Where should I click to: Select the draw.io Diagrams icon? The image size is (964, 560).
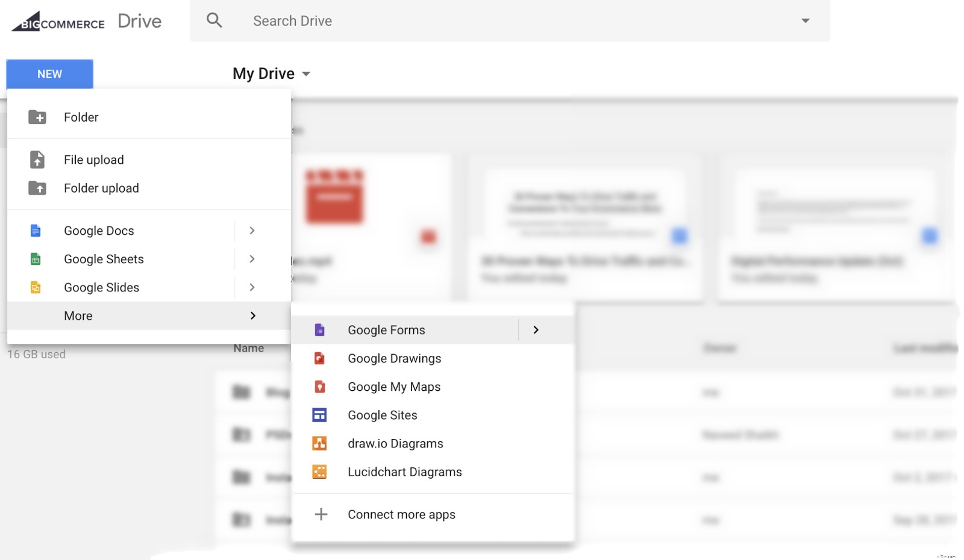pyautogui.click(x=320, y=443)
